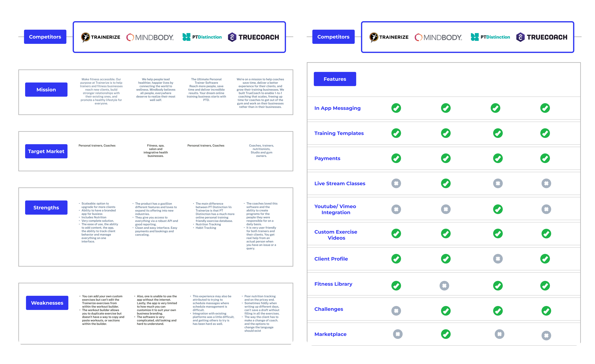Click In App Messaging check in TrueCoach column
The image size is (595, 364).
[545, 108]
